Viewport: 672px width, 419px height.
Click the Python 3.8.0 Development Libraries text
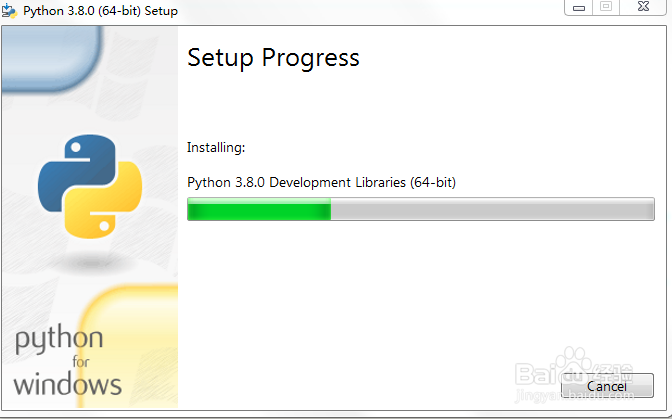[x=321, y=183]
